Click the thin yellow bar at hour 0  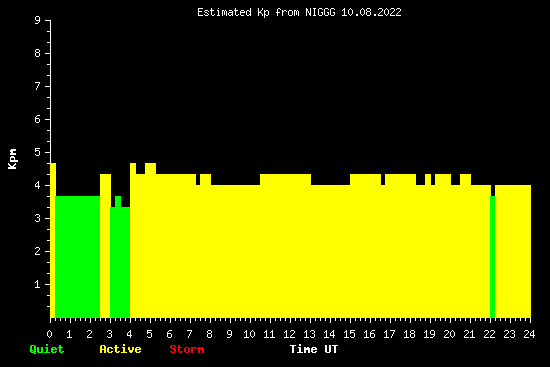pos(53,240)
